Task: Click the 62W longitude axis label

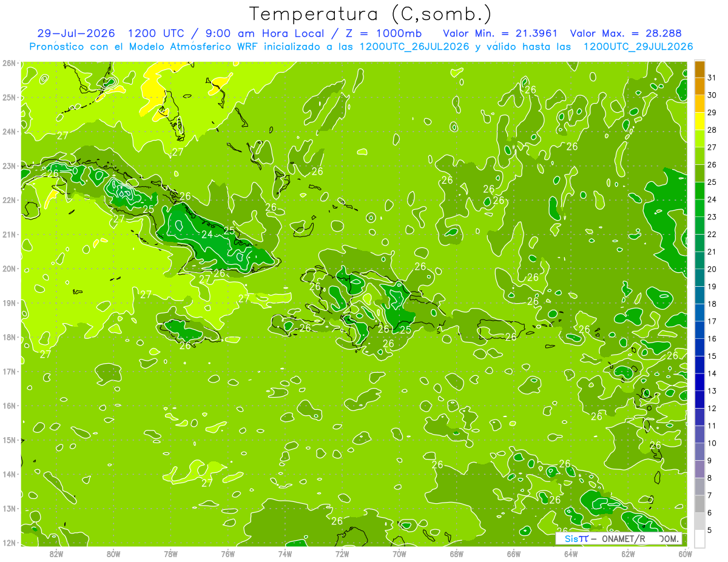Action: pyautogui.click(x=629, y=553)
